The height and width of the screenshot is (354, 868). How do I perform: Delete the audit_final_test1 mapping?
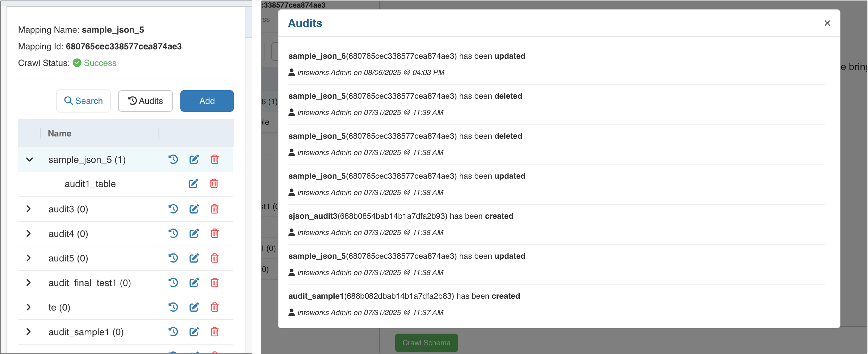(x=215, y=283)
